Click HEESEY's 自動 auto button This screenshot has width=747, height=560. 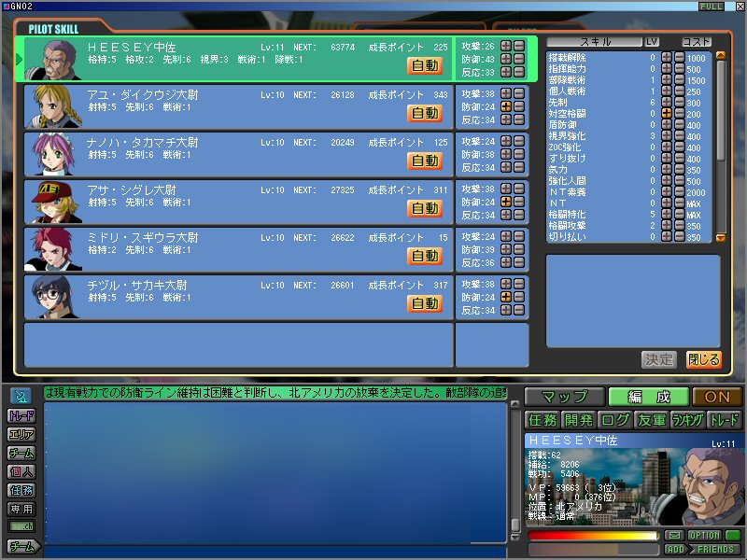(x=424, y=65)
